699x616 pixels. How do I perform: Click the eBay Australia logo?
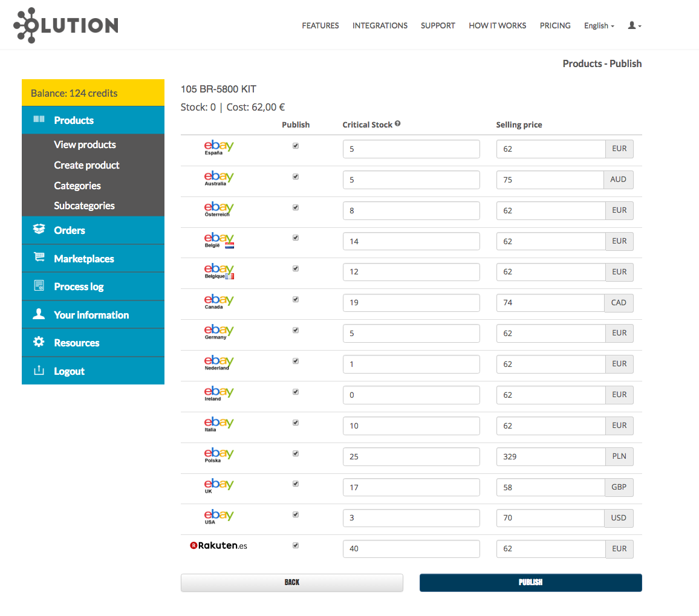coord(218,178)
